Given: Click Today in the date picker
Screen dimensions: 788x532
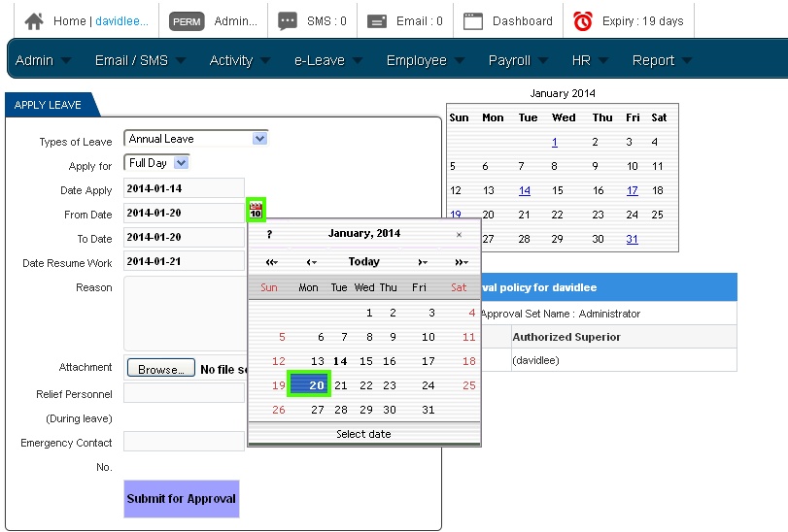Looking at the screenshot, I should point(363,261).
